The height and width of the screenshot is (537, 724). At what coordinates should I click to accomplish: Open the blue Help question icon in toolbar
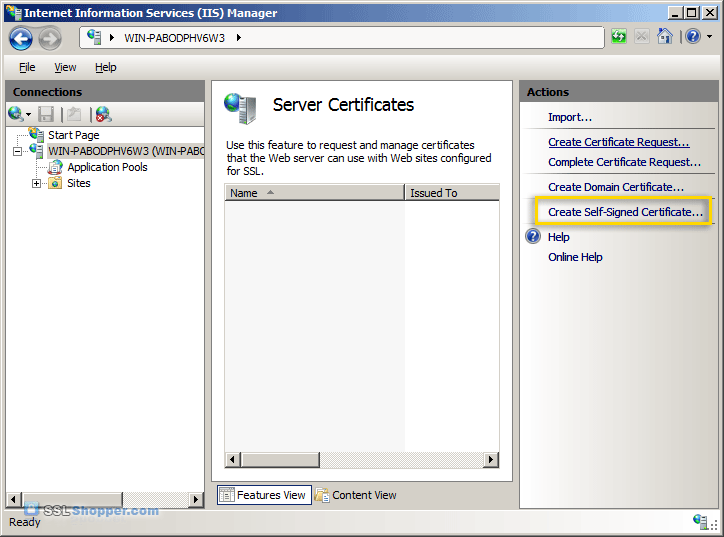[x=693, y=36]
